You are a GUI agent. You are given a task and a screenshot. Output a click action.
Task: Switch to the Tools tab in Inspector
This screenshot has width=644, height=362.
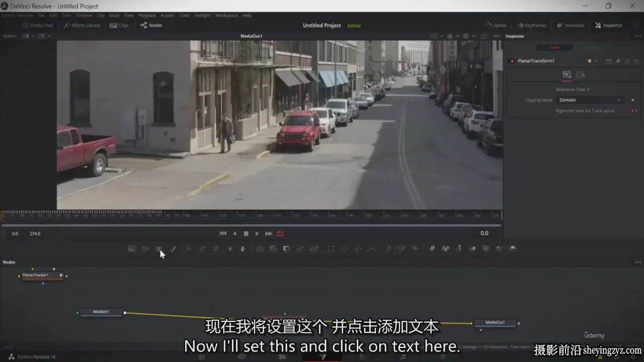point(554,47)
